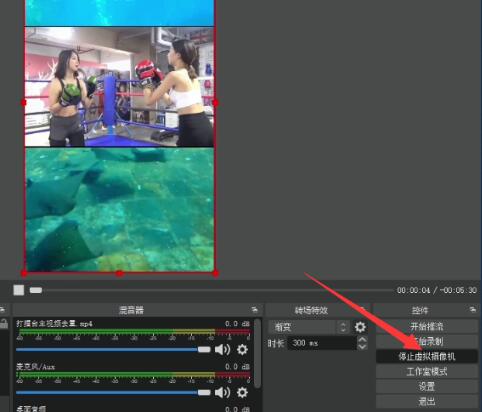Click the 麦克风/Aux track name label

[x=36, y=367]
